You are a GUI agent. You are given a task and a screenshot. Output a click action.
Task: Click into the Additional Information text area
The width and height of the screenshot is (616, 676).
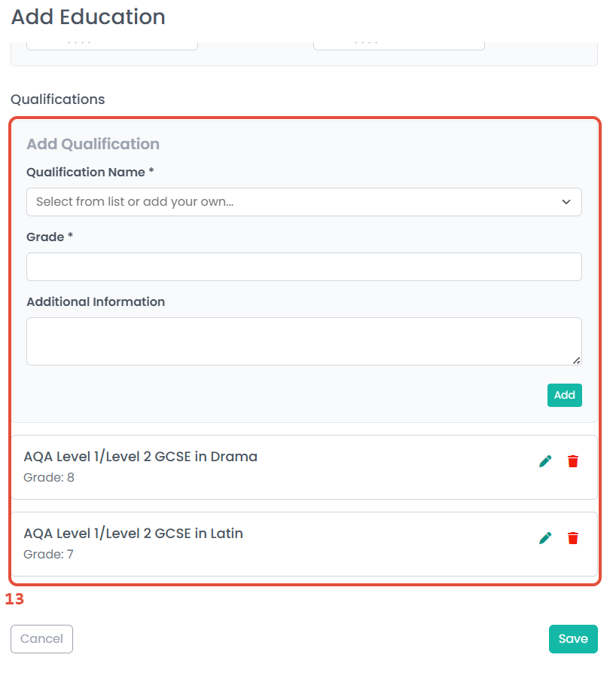click(303, 341)
